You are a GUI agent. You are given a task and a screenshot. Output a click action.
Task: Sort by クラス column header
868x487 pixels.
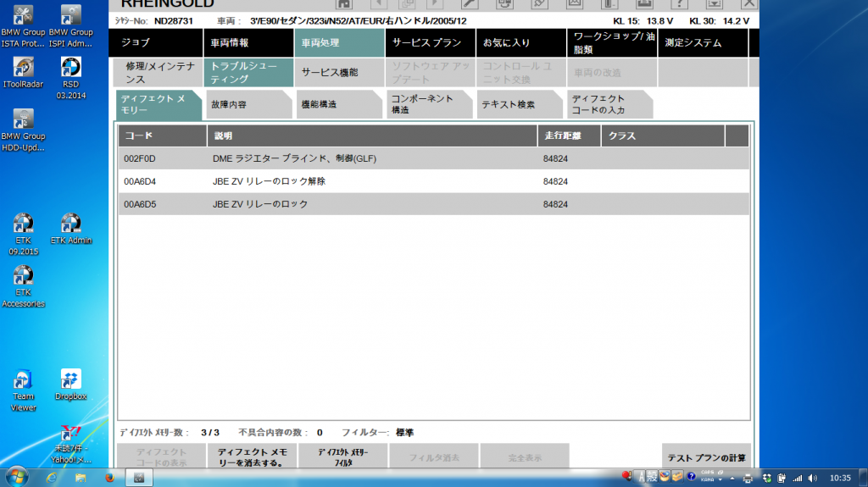663,136
